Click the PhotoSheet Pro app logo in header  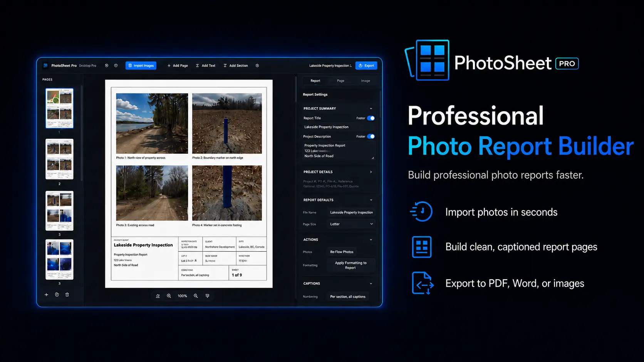(45, 66)
